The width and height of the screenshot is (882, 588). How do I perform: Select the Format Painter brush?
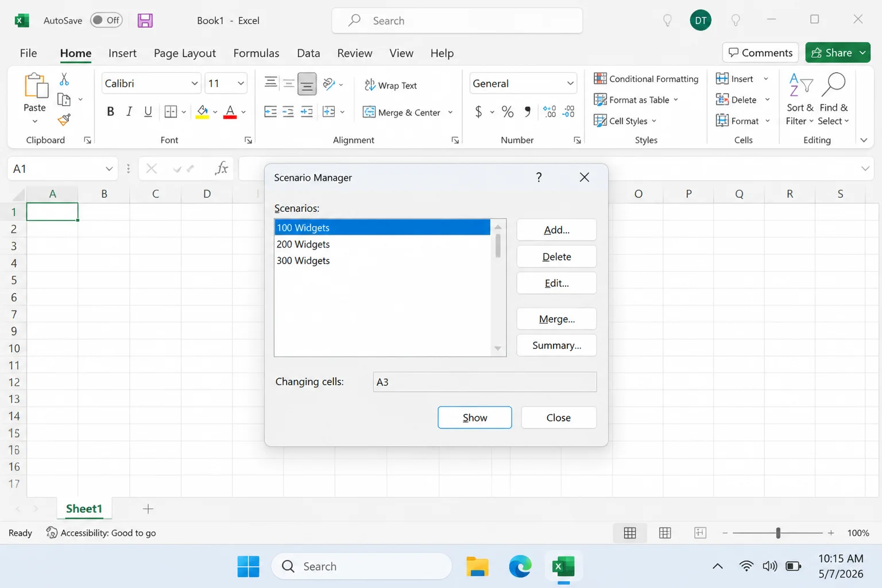[64, 120]
